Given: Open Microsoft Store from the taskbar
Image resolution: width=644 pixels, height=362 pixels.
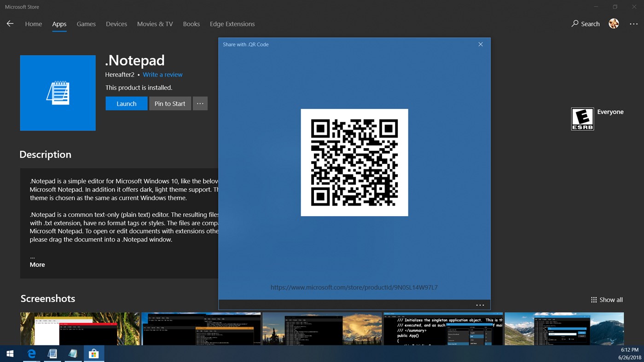Looking at the screenshot, I should point(93,353).
